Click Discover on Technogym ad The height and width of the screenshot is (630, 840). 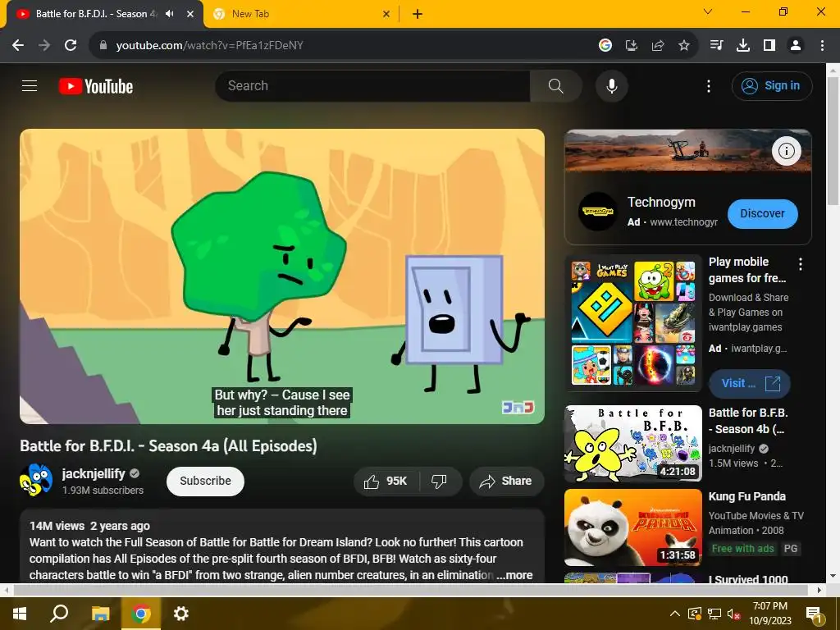(762, 213)
